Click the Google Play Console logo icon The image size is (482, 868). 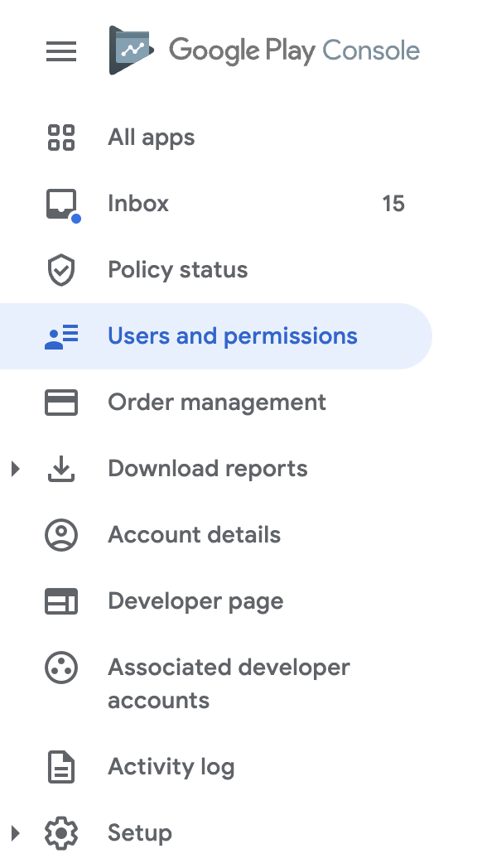pyautogui.click(x=131, y=51)
